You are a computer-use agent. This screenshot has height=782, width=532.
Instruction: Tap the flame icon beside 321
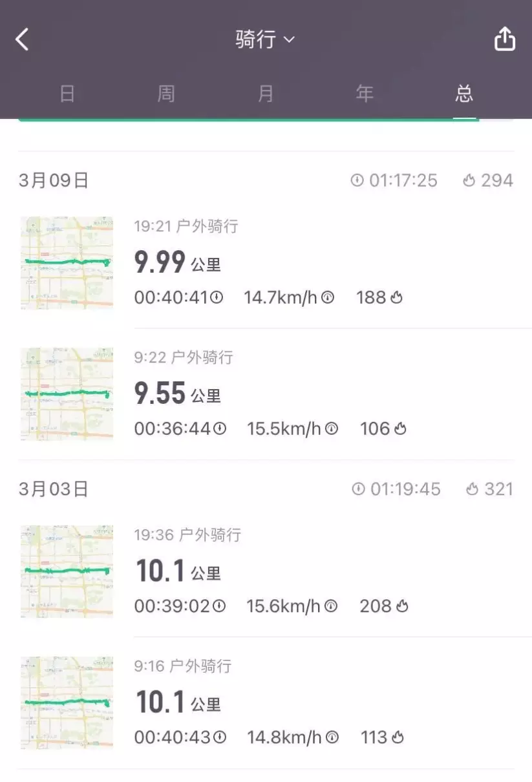(473, 489)
